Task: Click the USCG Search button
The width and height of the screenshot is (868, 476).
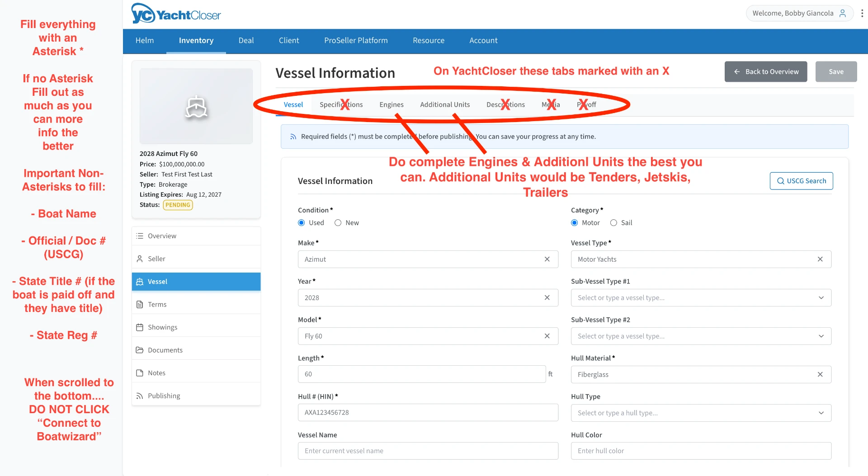Action: click(x=801, y=181)
